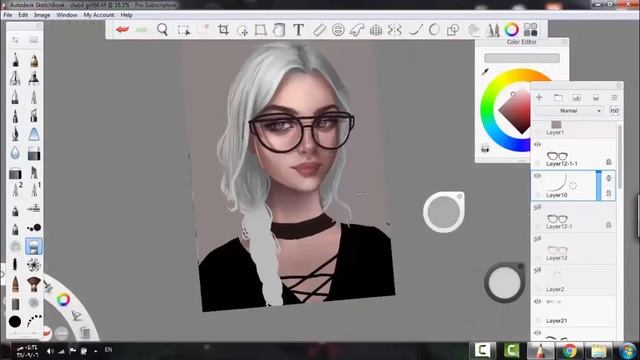This screenshot has width=640, height=360.
Task: Pick the Distort transform tool
Action: pyautogui.click(x=260, y=30)
